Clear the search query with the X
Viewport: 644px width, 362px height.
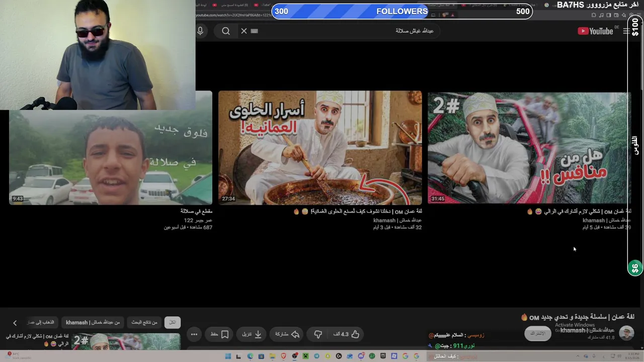click(244, 31)
